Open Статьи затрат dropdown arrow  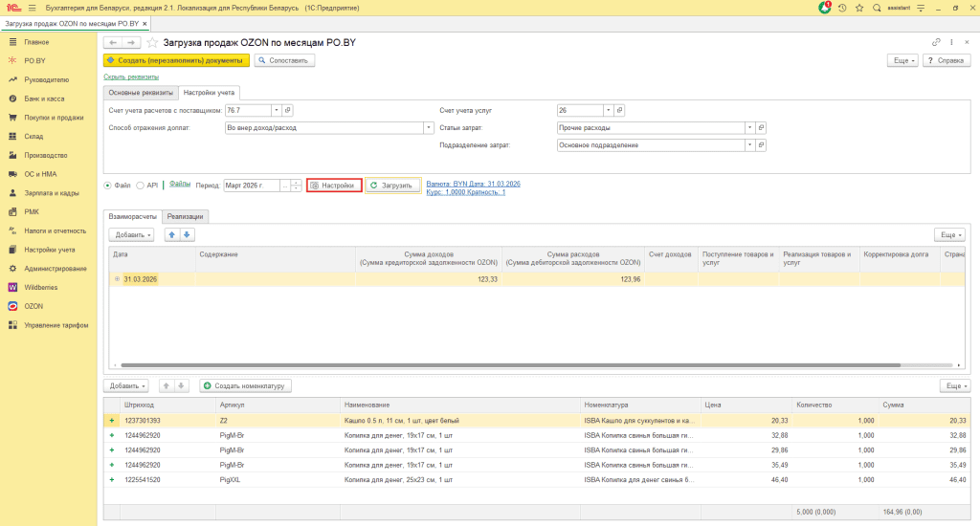pos(750,127)
